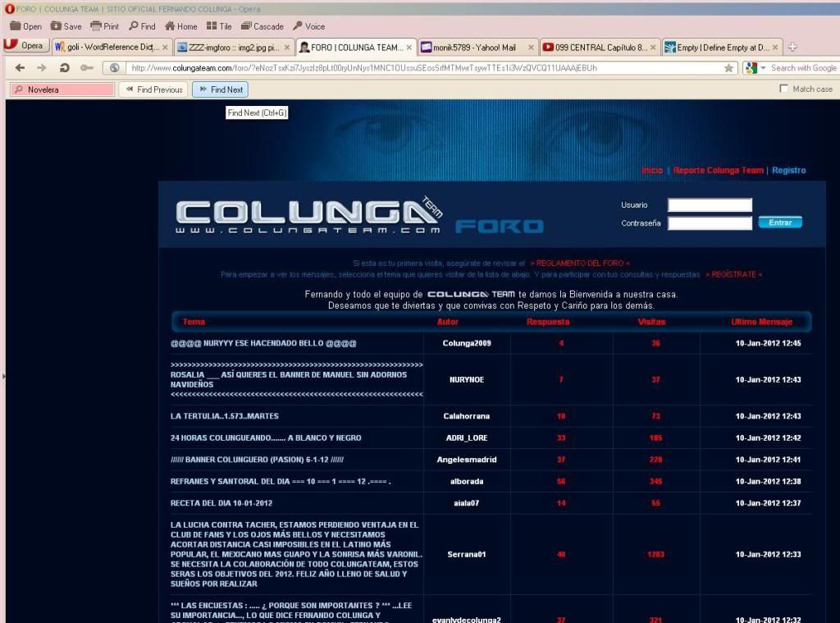Enable the Match case checkbox
The image size is (840, 623).
[x=784, y=89]
